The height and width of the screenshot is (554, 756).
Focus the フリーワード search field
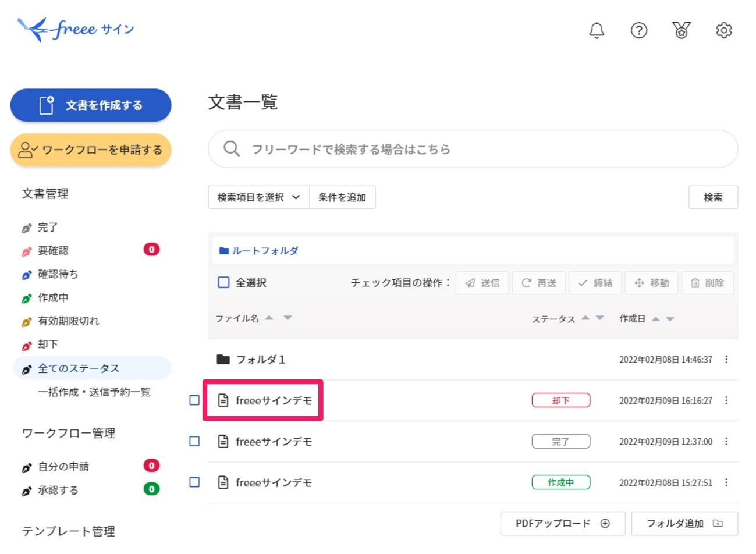coord(473,149)
